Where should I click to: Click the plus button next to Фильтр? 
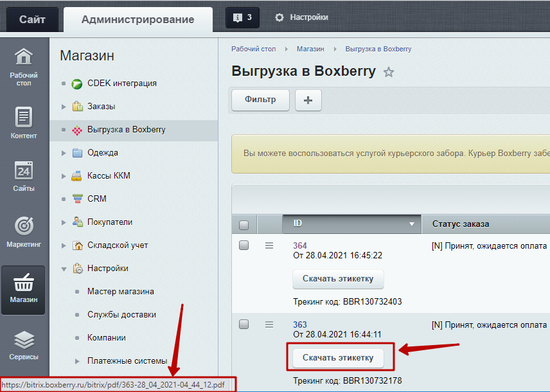click(308, 100)
